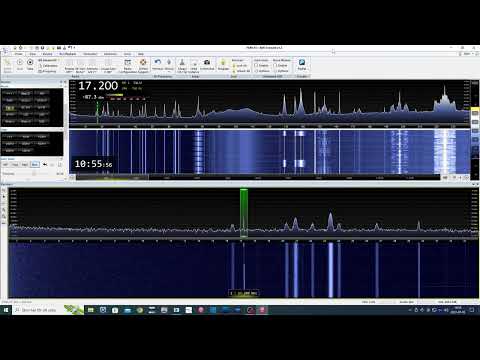Click the bottom icon in the lower spectrum sidebar
Screen dimensions: 480x360
(x=4, y=223)
